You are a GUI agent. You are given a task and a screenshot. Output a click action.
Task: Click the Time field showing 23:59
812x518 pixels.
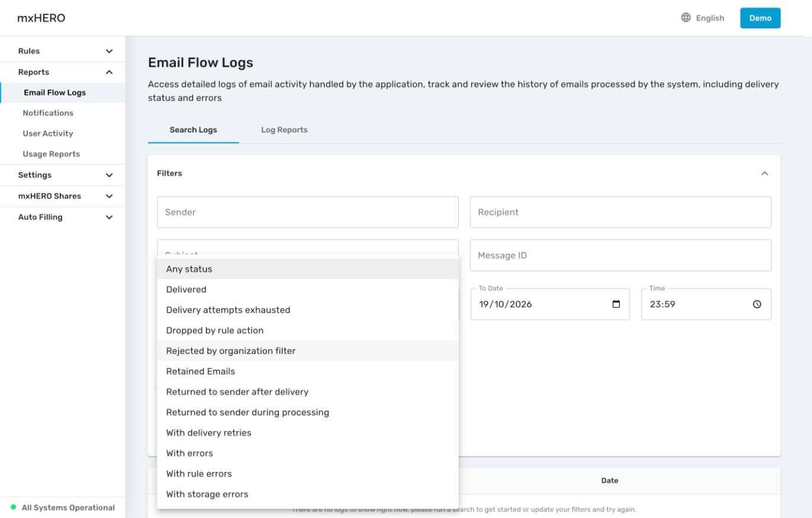(x=706, y=305)
